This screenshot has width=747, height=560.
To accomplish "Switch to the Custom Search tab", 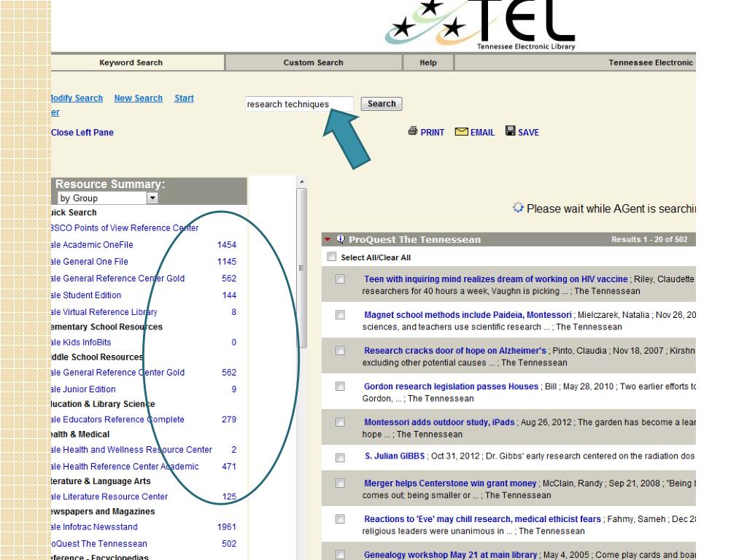I will (x=314, y=63).
